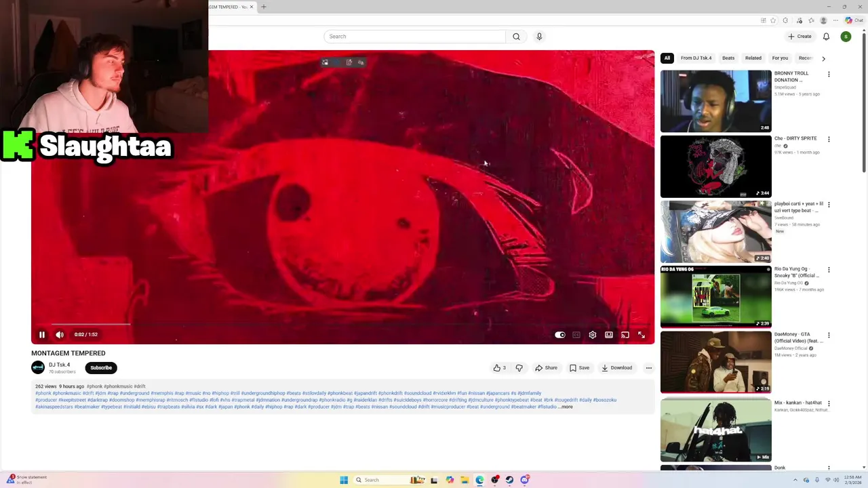Viewport: 868px width, 488px height.
Task: Open Mix - kankan - hat4hat thumbnail
Action: click(716, 430)
